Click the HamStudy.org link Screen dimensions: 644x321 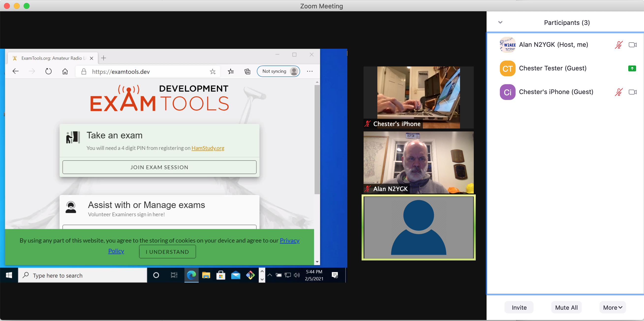click(208, 148)
